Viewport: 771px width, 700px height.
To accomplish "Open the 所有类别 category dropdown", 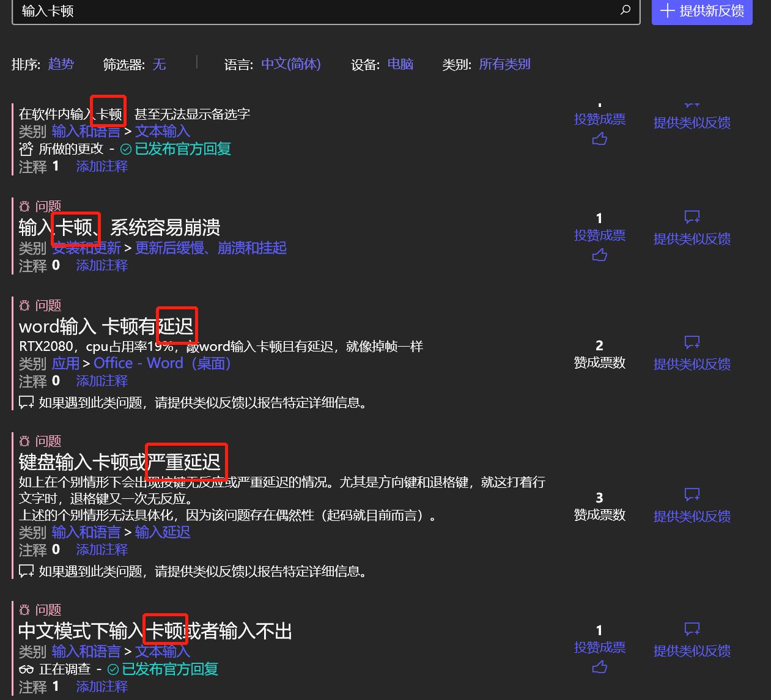I will tap(504, 64).
